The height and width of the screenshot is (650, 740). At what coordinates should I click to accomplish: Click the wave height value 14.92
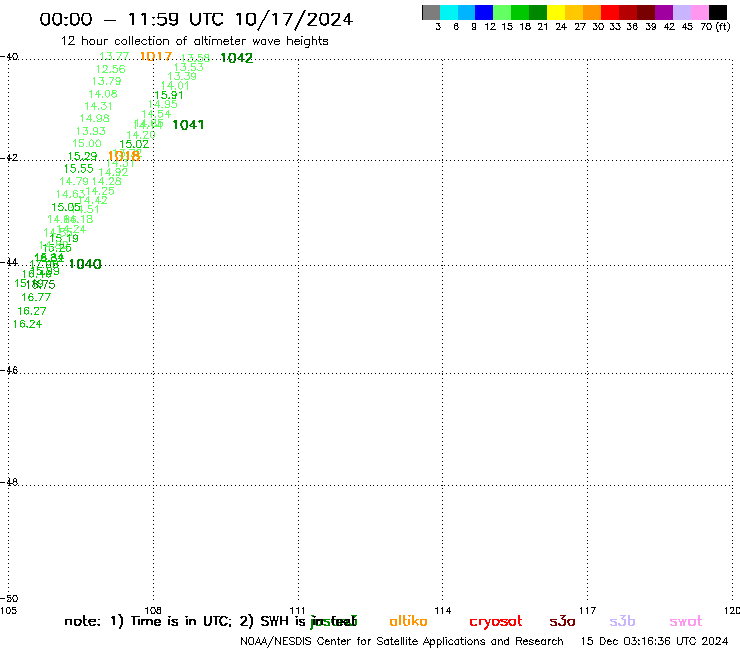[113, 172]
